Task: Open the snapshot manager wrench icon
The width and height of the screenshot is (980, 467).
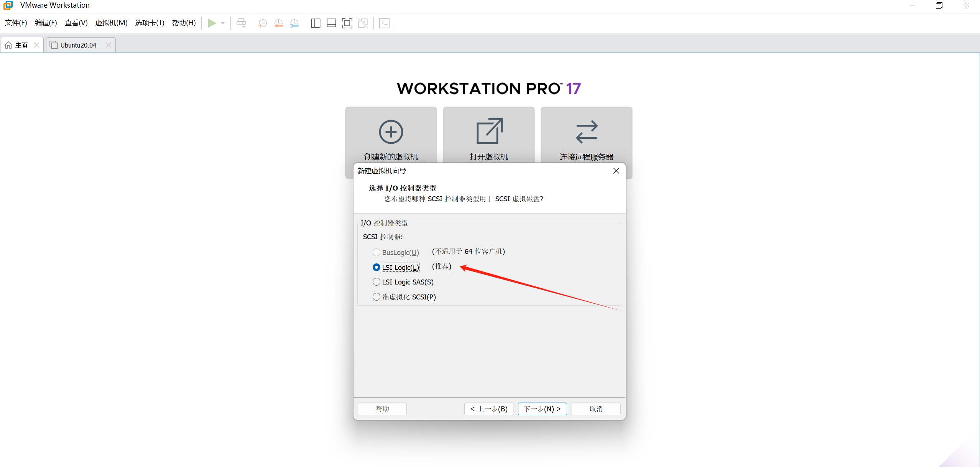Action: point(294,23)
